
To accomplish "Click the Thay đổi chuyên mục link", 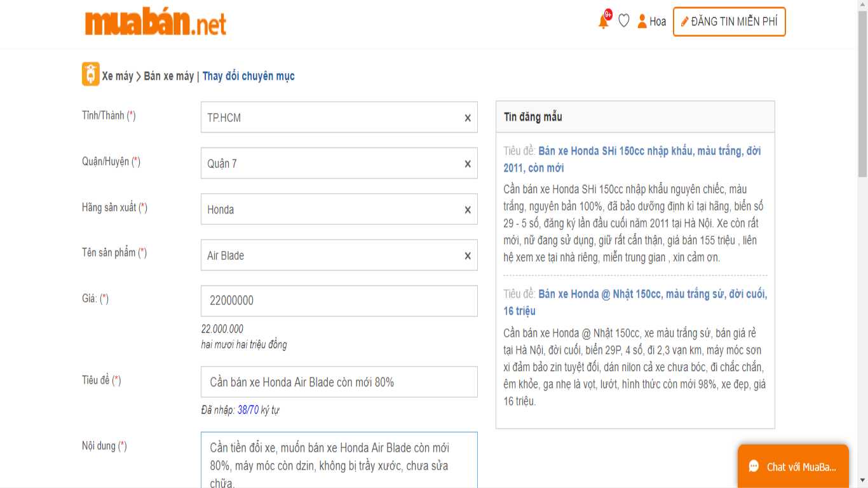I will click(248, 76).
